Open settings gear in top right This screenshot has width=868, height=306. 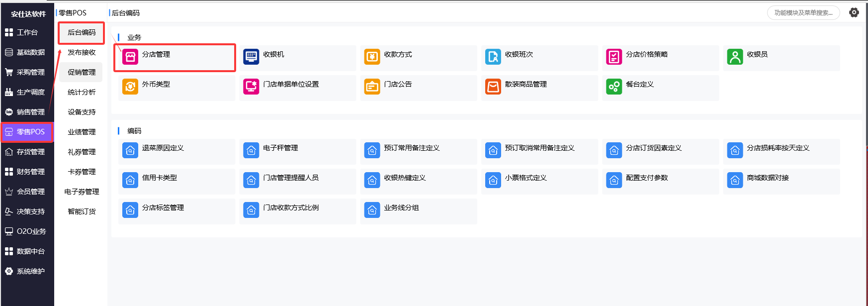click(x=854, y=12)
